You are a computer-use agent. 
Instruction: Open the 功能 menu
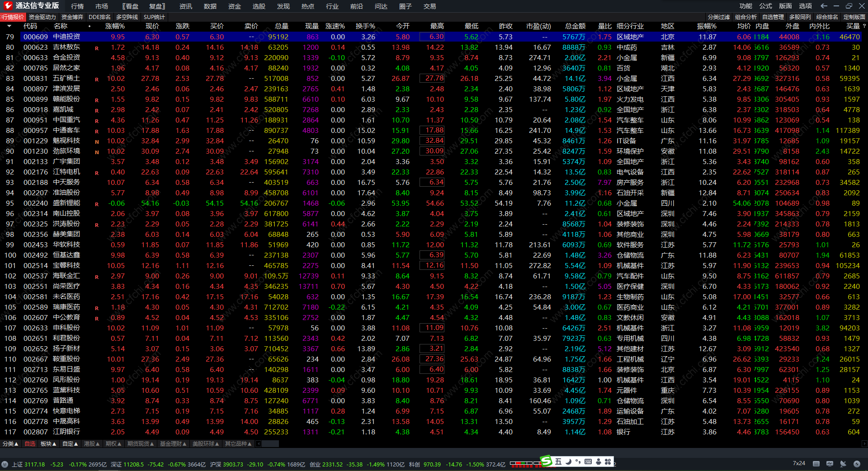(745, 6)
